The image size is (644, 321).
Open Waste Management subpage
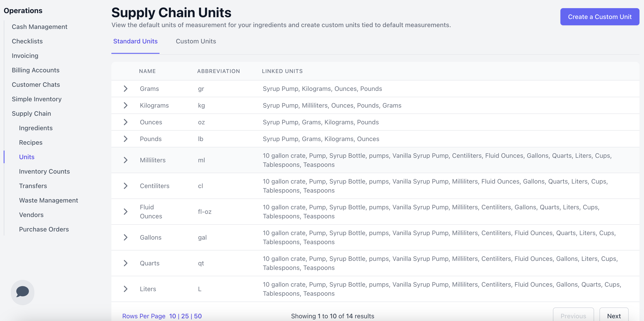[49, 201]
